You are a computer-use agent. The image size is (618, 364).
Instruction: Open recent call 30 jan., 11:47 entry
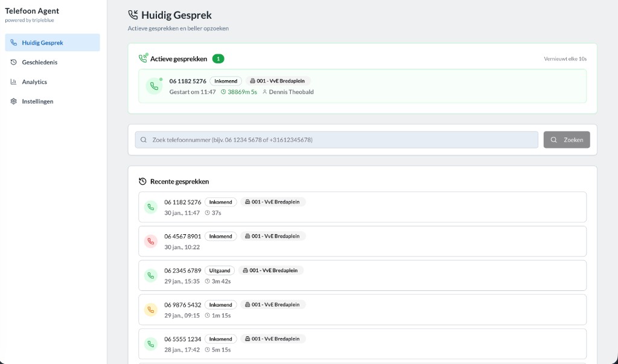click(x=362, y=207)
